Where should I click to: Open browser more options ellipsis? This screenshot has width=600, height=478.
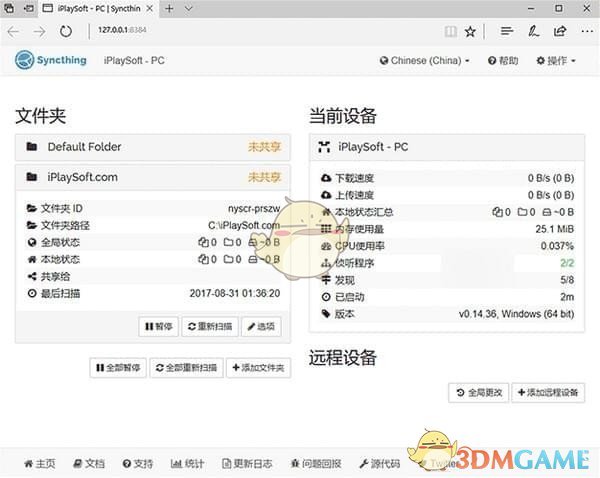point(587,31)
